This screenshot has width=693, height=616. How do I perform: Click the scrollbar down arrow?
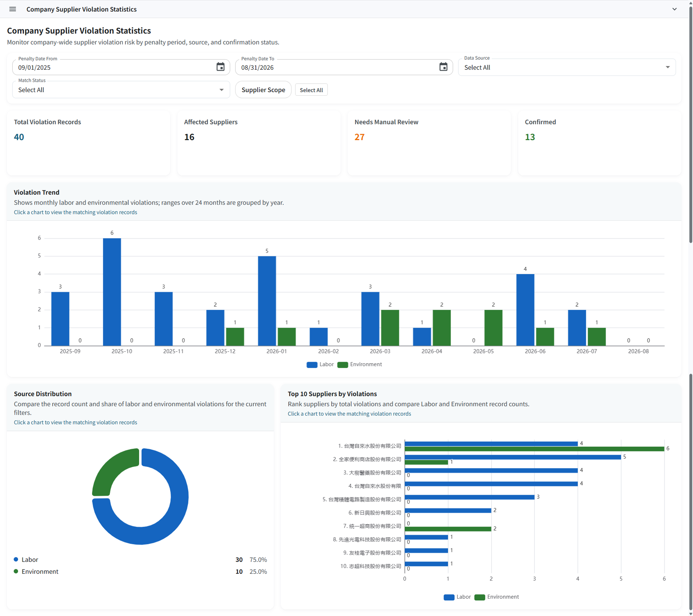[690, 613]
